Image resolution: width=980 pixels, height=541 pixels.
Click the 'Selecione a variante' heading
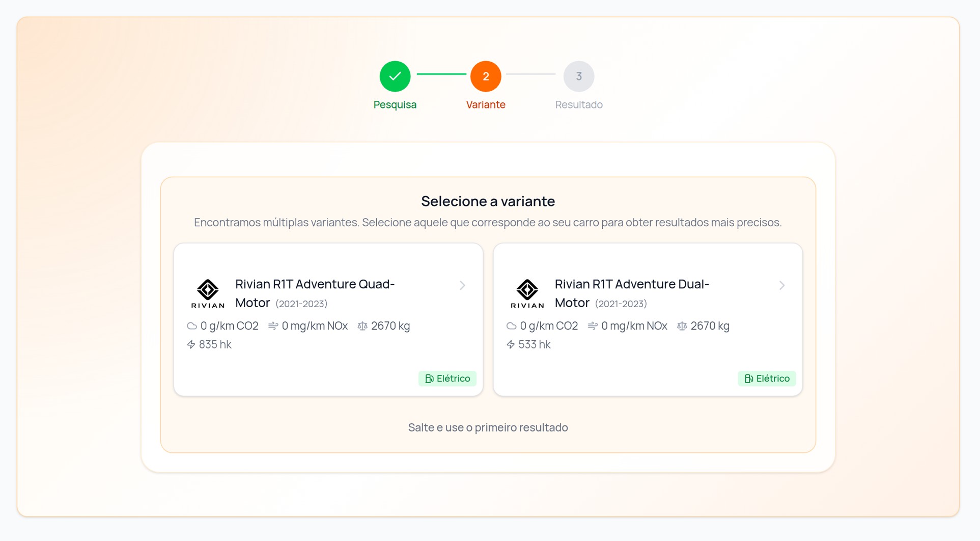(488, 201)
